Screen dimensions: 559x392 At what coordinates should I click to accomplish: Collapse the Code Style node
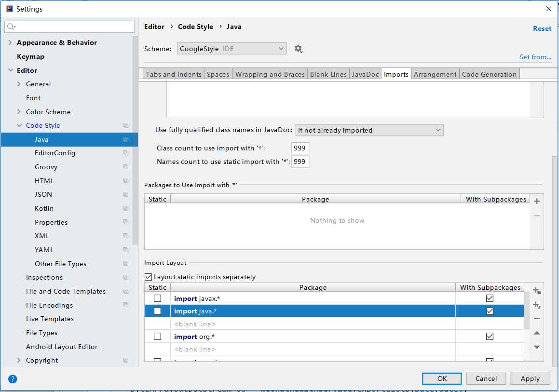pos(19,125)
